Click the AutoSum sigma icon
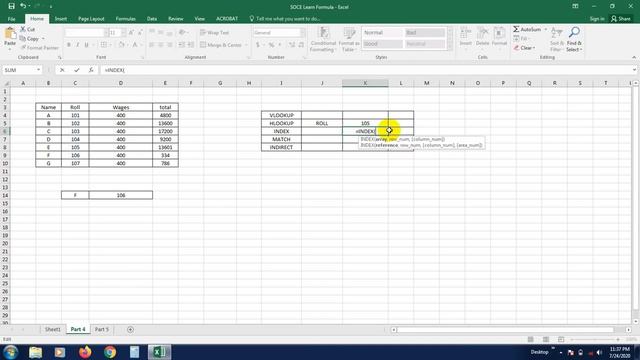This screenshot has height=360, width=640. tap(516, 29)
